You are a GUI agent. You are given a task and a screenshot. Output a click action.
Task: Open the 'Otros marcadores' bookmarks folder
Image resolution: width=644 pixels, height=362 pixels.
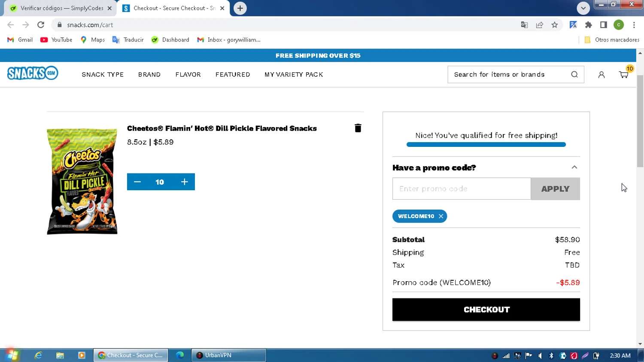pyautogui.click(x=612, y=40)
